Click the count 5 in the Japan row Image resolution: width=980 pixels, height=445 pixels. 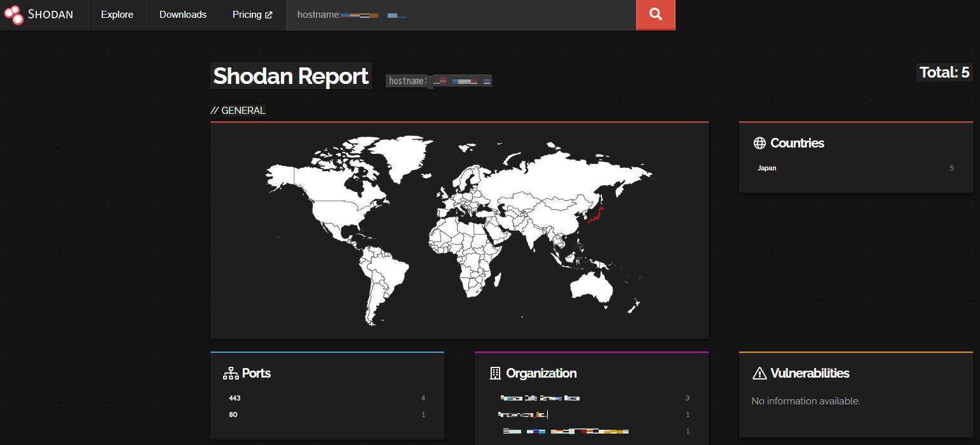coord(951,168)
